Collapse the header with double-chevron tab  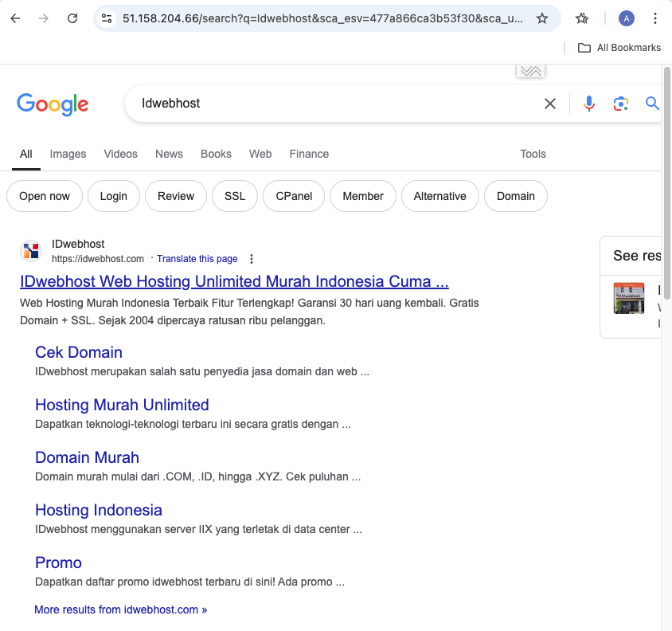pos(530,71)
